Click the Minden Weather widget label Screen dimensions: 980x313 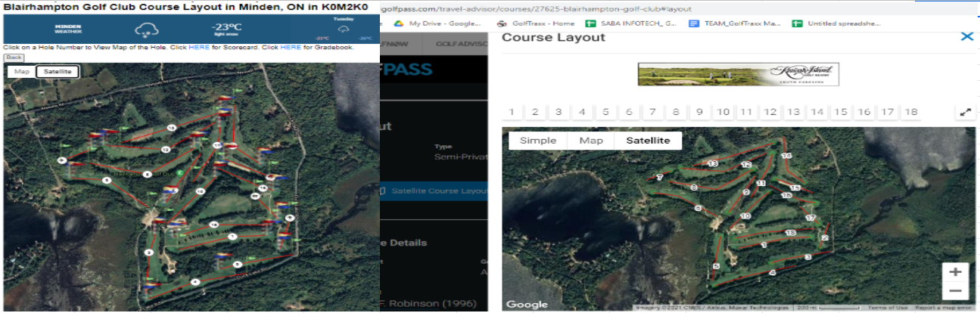tap(68, 29)
